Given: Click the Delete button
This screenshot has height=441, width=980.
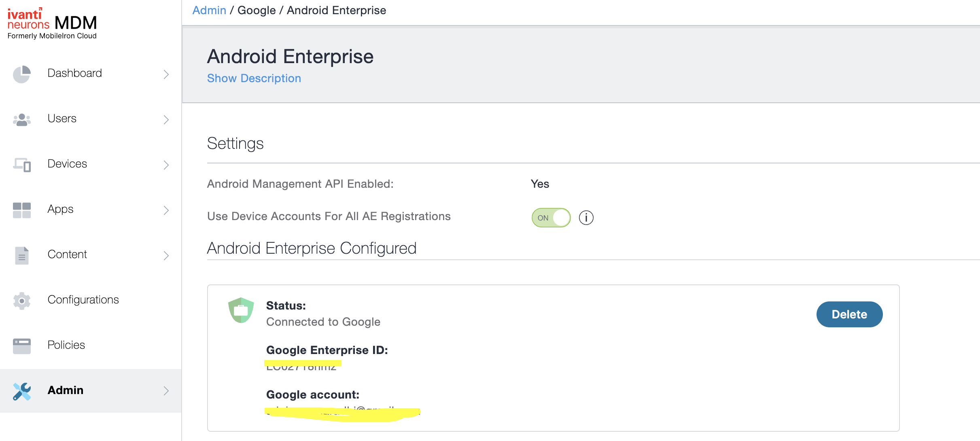Looking at the screenshot, I should (849, 314).
